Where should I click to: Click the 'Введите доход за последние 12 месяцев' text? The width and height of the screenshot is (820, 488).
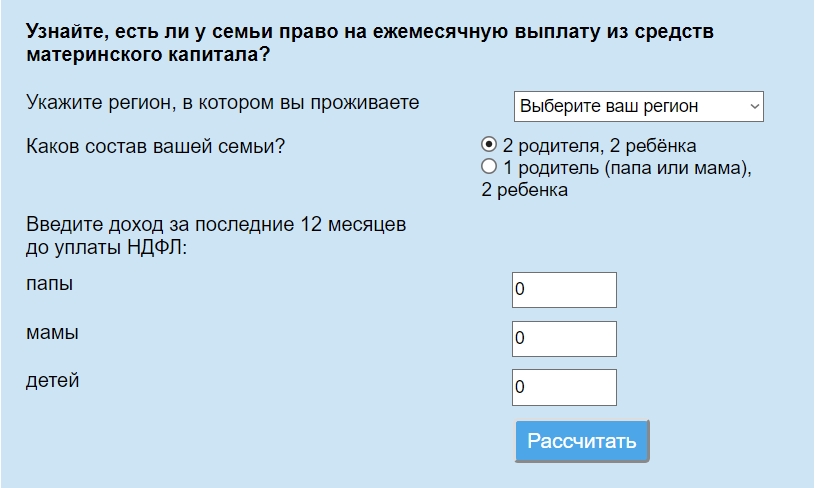(x=216, y=224)
